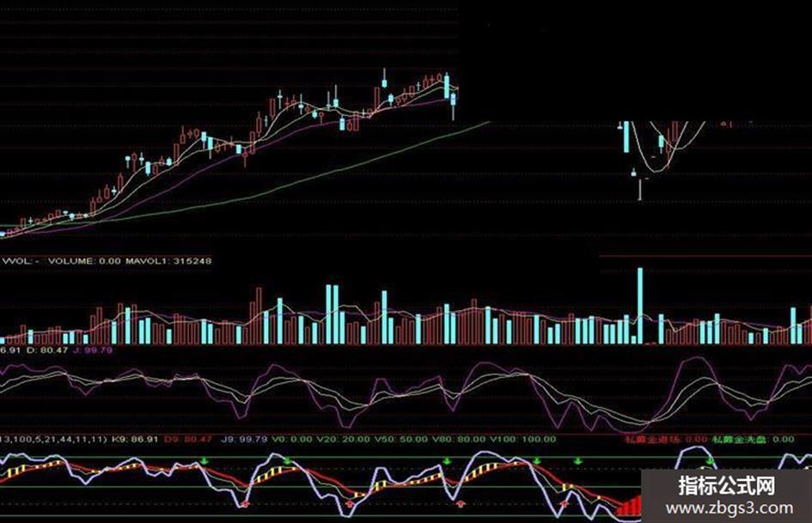Open the www.zbgs3.com website link
Image resolution: width=812 pixels, height=523 pixels.
[730, 508]
